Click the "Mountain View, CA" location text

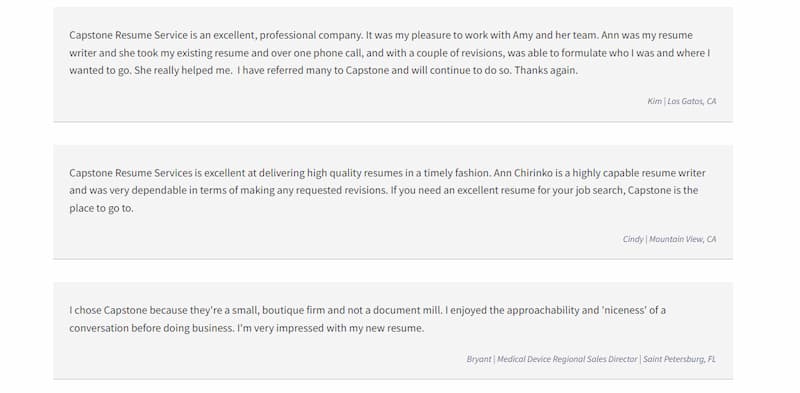pyautogui.click(x=683, y=239)
